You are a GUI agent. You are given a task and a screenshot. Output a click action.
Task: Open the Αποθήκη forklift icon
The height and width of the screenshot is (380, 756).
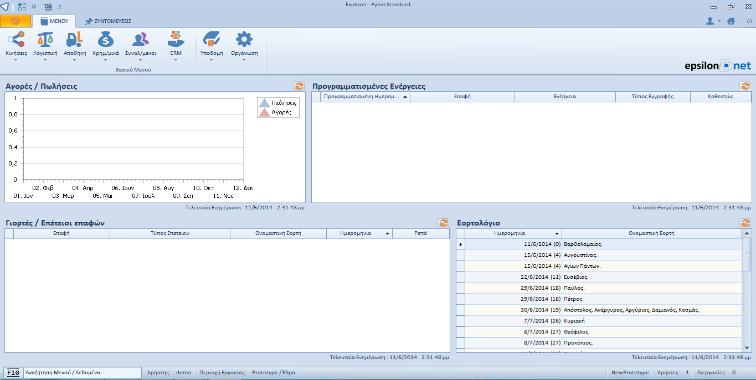pos(74,40)
